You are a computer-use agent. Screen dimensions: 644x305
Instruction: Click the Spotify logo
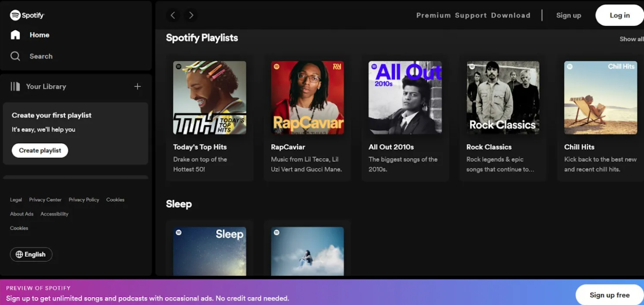27,15
